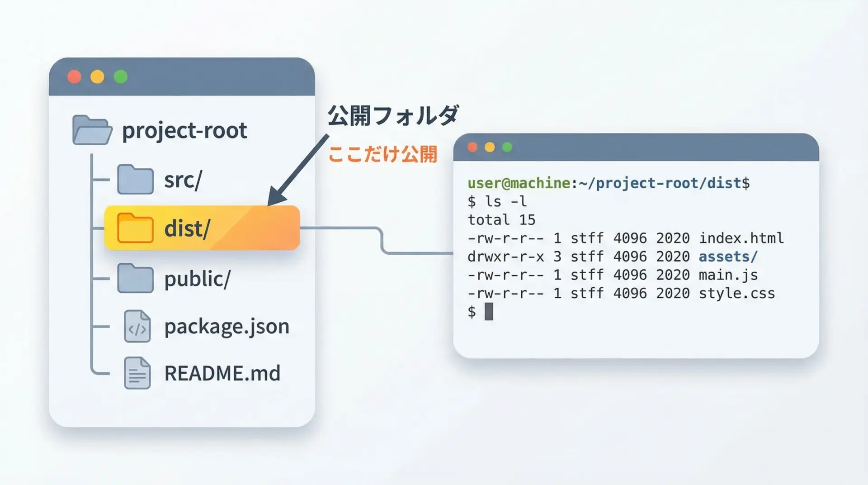Click the green button on the terminal window
868x485 pixels.
(x=507, y=147)
